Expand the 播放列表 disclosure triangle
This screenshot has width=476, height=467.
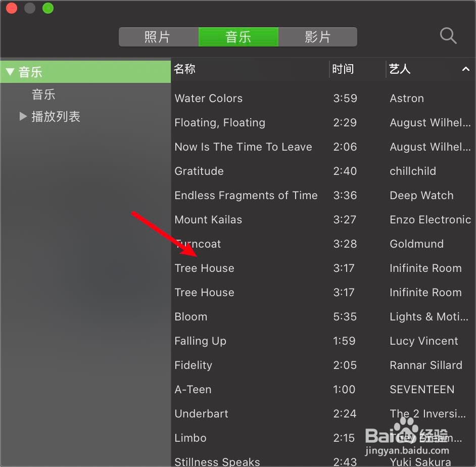(x=23, y=116)
